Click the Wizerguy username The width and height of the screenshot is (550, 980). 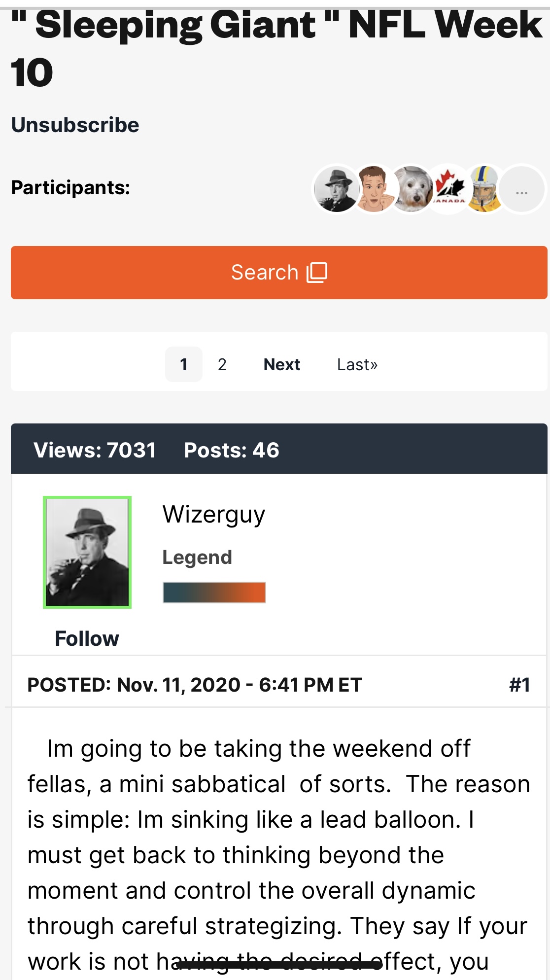click(214, 515)
